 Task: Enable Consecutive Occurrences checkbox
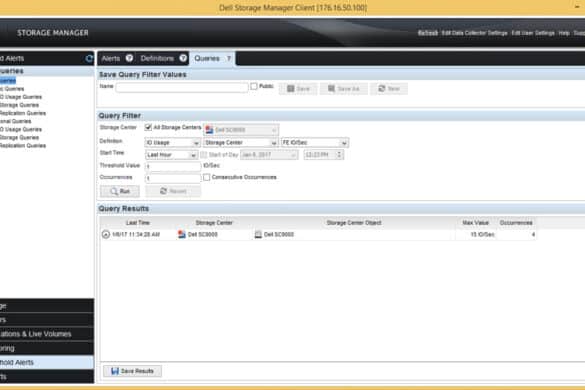[x=206, y=177]
